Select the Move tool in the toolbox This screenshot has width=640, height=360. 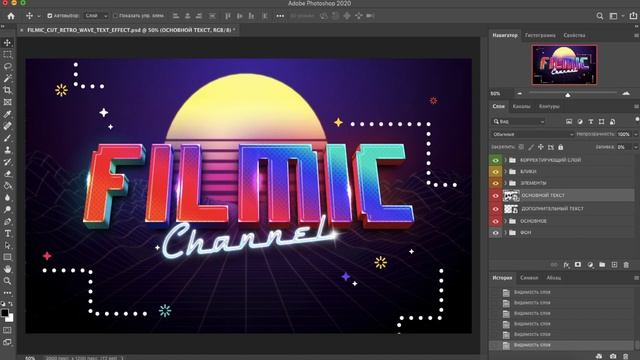tap(7, 43)
